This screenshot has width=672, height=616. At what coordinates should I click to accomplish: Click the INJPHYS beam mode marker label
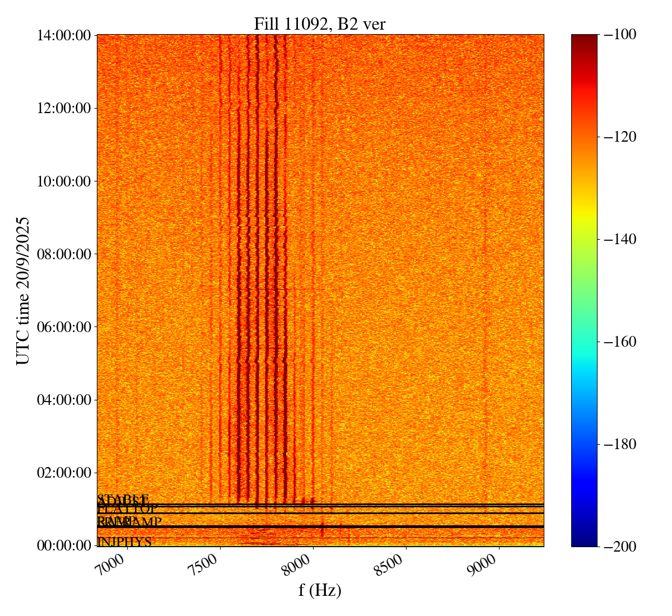click(125, 542)
